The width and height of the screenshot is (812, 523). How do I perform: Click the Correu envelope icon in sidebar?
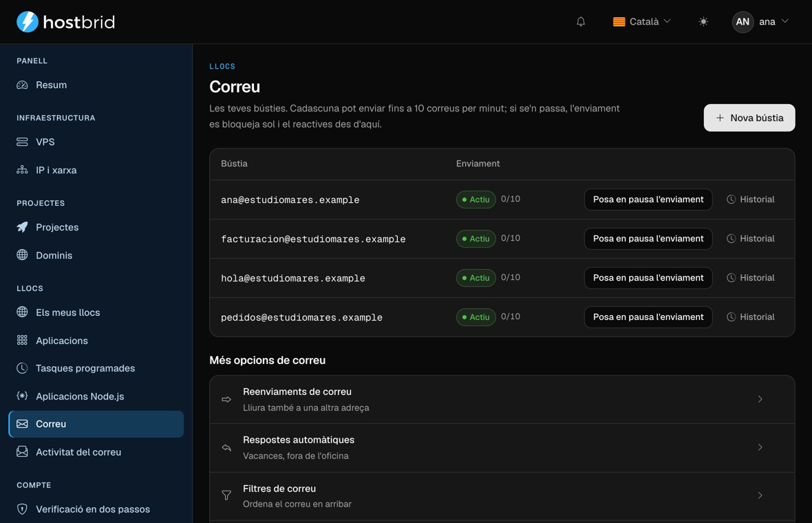(22, 424)
